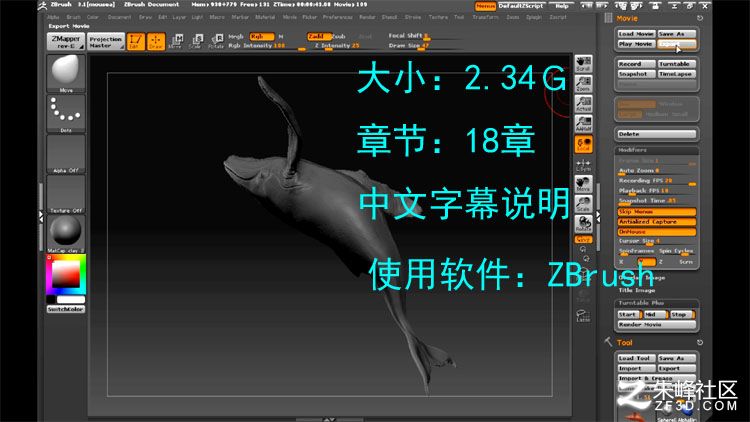The width and height of the screenshot is (750, 422).
Task: Switch to Rotate transform mode
Action: tap(216, 41)
